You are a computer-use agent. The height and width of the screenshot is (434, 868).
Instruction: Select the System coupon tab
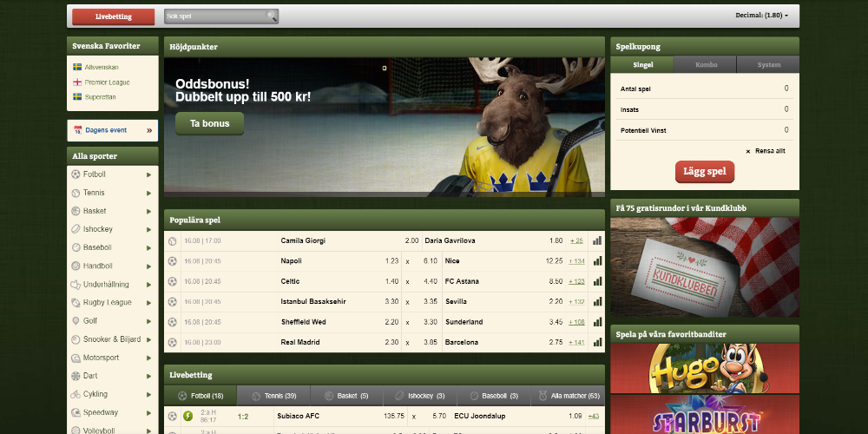pos(768,65)
